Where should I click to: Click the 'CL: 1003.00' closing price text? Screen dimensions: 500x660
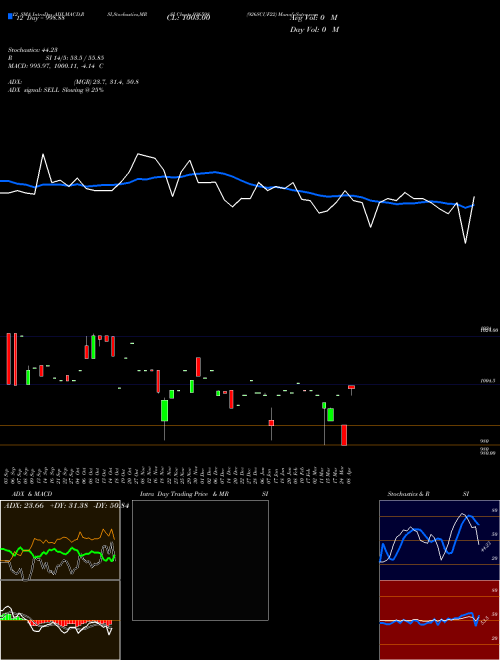tap(188, 17)
